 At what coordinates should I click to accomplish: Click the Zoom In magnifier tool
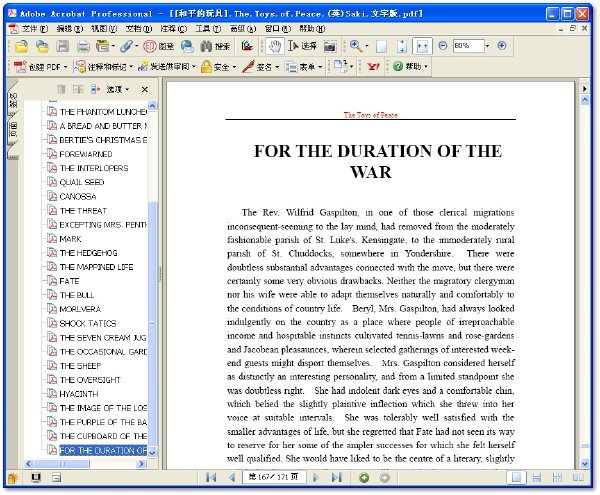[356, 46]
